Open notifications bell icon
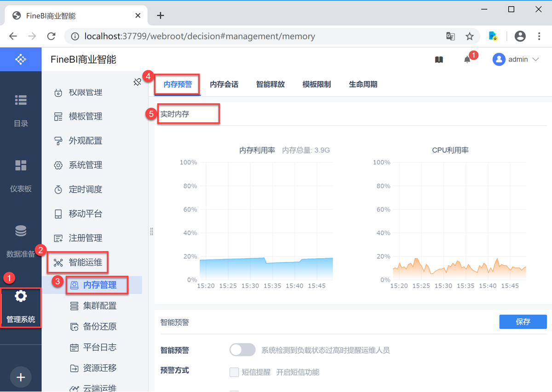The width and height of the screenshot is (552, 392). [x=467, y=59]
